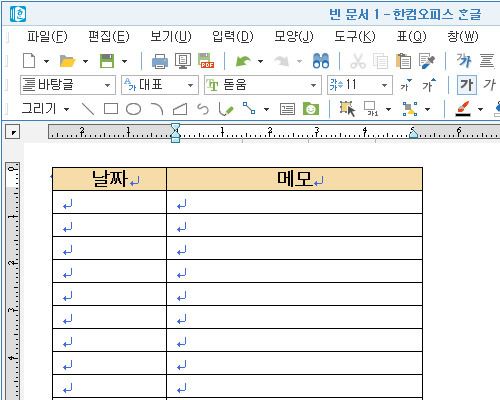Open the 모양(J) menu

pyautogui.click(x=294, y=36)
